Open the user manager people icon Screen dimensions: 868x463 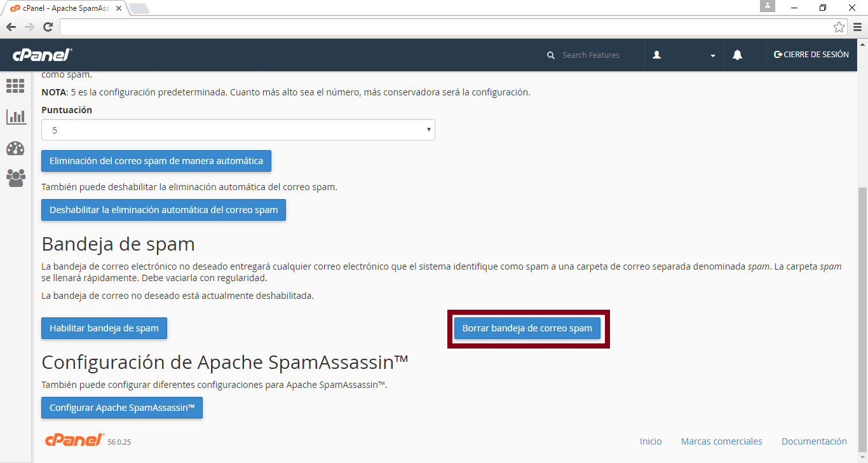(x=16, y=178)
